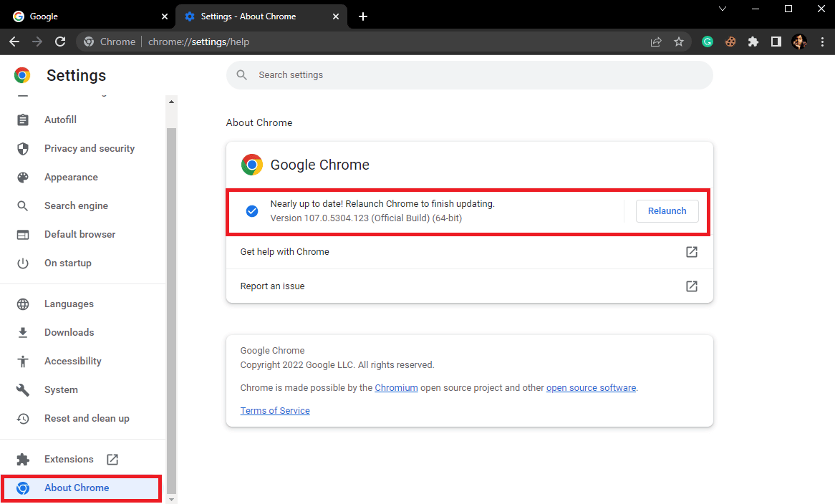Close the Settings - About Chrome tab

[x=335, y=16]
